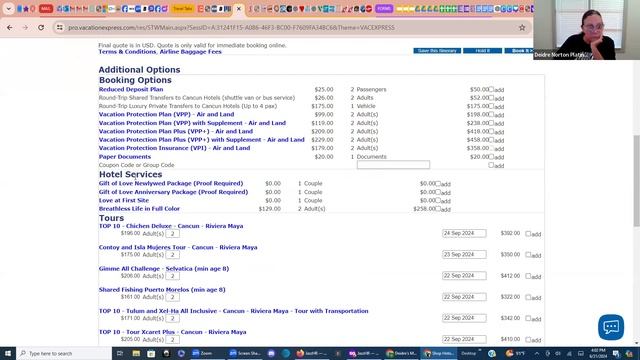Reload the Vacation Express page

click(41, 27)
